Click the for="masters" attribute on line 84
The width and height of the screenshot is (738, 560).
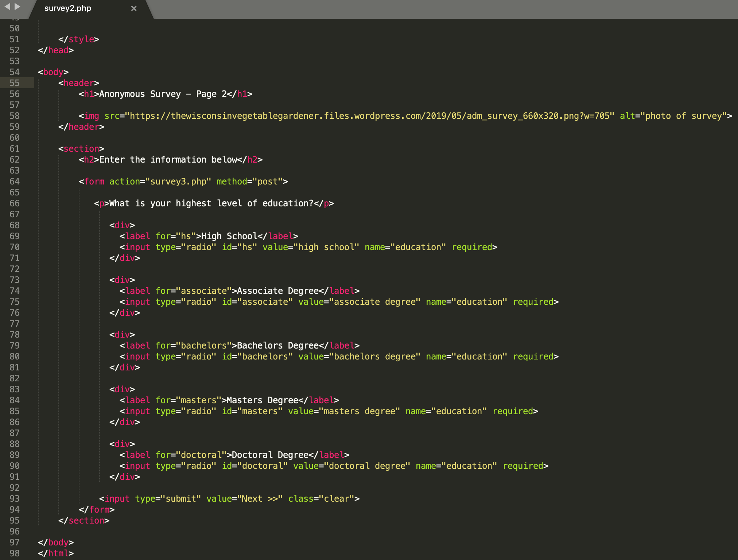pyautogui.click(x=189, y=400)
